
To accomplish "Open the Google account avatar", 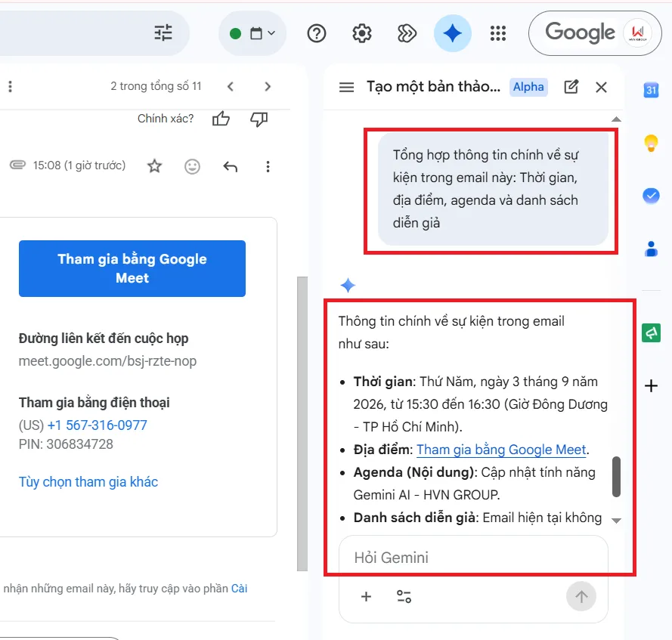I will [638, 33].
